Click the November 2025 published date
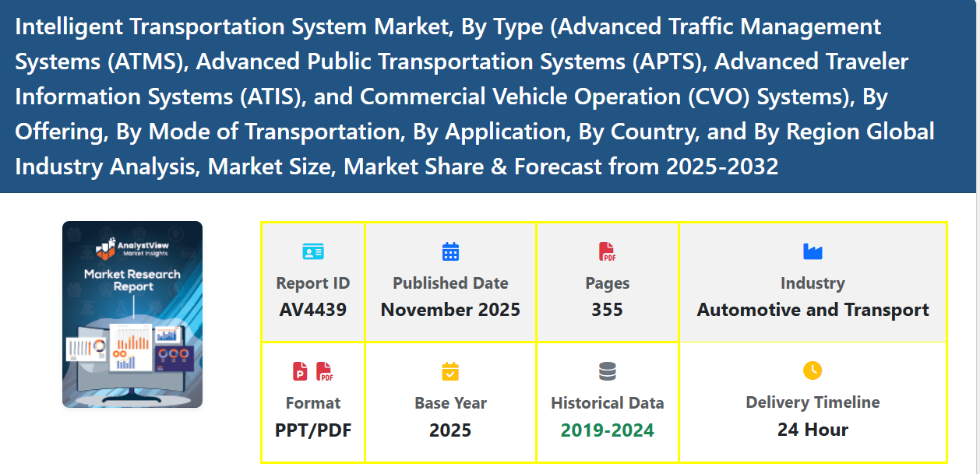980x474 pixels. pos(450,310)
